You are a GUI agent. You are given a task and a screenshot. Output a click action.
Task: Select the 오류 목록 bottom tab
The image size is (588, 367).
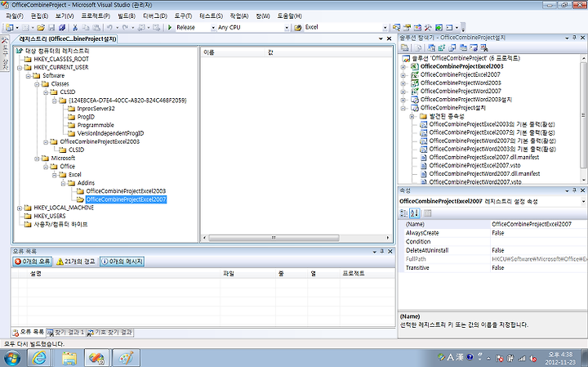29,333
